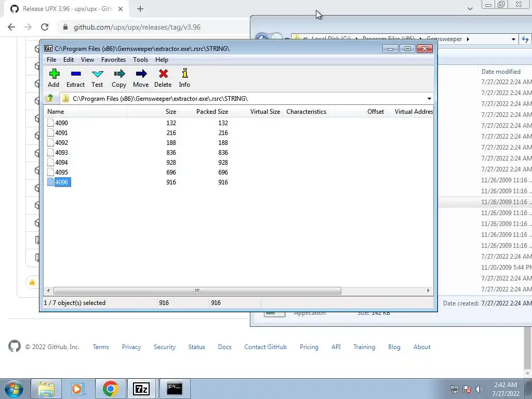Sort by the Offset column header
The height and width of the screenshot is (399, 532).
tap(361, 112)
